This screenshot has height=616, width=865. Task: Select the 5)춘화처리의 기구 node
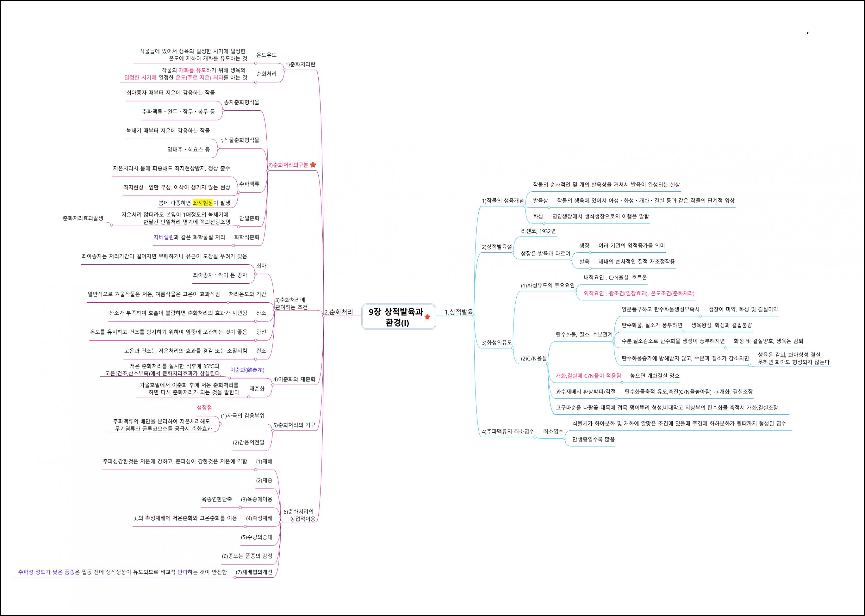tap(294, 425)
